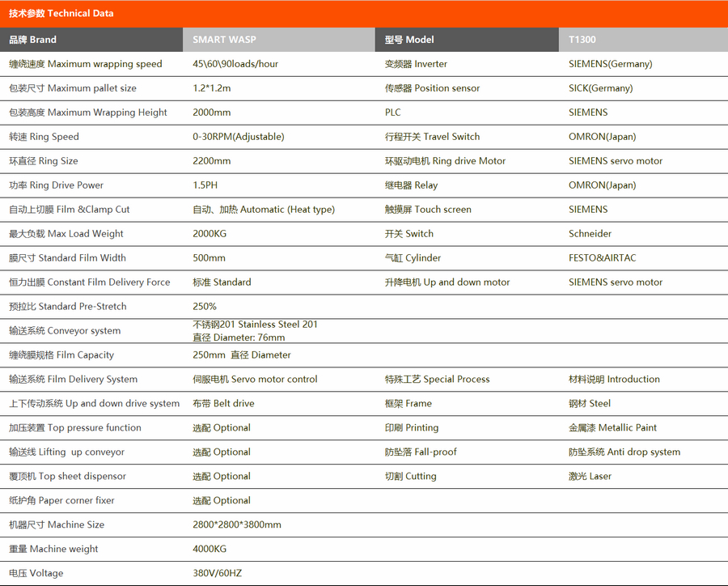728x586 pixels.
Task: Click the Schneider switch value
Action: pyautogui.click(x=590, y=234)
